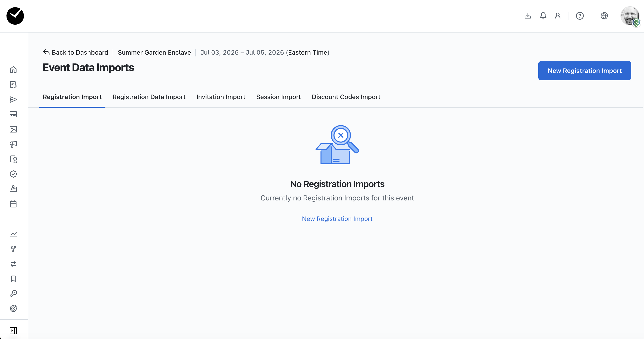
Task: Click the notifications bell icon
Action: (543, 16)
